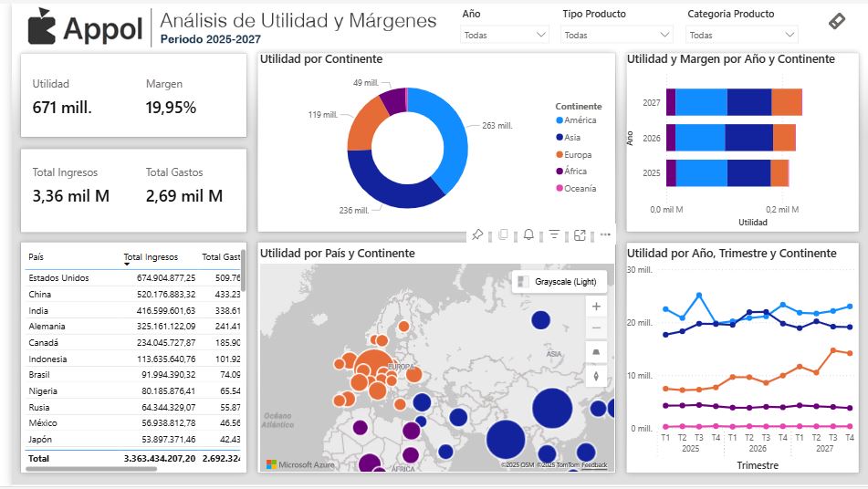Click the copy visual icon
This screenshot has width=868, height=489.
tap(503, 235)
